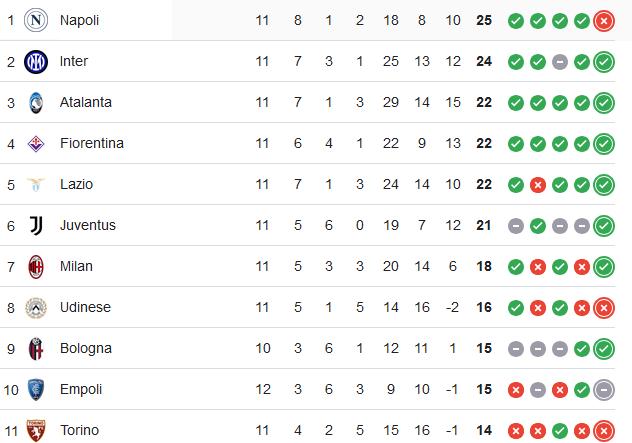Click the Inter club crest
Image resolution: width=632 pixels, height=443 pixels.
pyautogui.click(x=36, y=62)
